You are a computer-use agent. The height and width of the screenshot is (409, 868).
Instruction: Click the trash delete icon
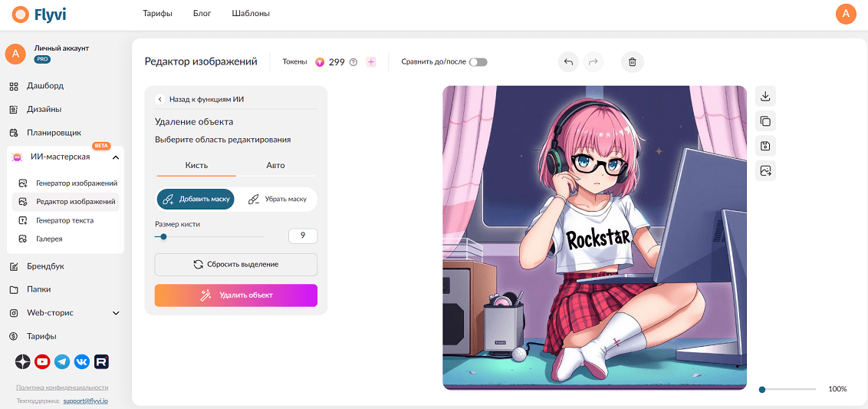(x=633, y=62)
